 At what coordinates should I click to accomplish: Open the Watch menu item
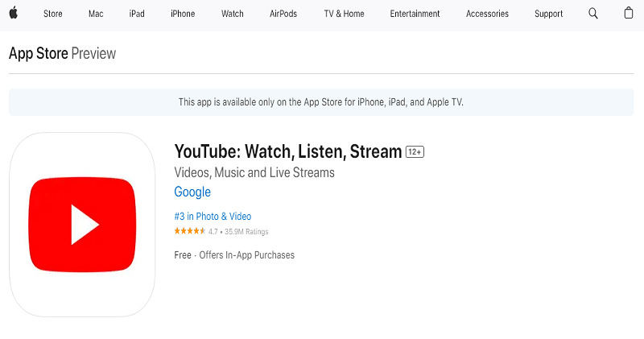pos(233,14)
